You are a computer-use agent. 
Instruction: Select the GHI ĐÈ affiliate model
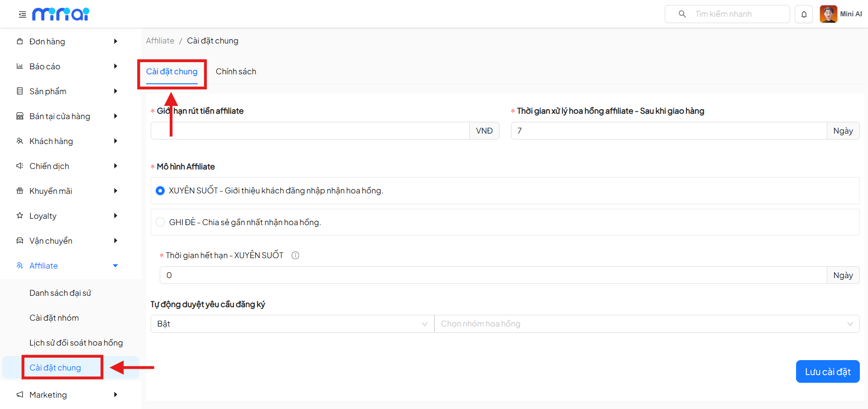160,222
